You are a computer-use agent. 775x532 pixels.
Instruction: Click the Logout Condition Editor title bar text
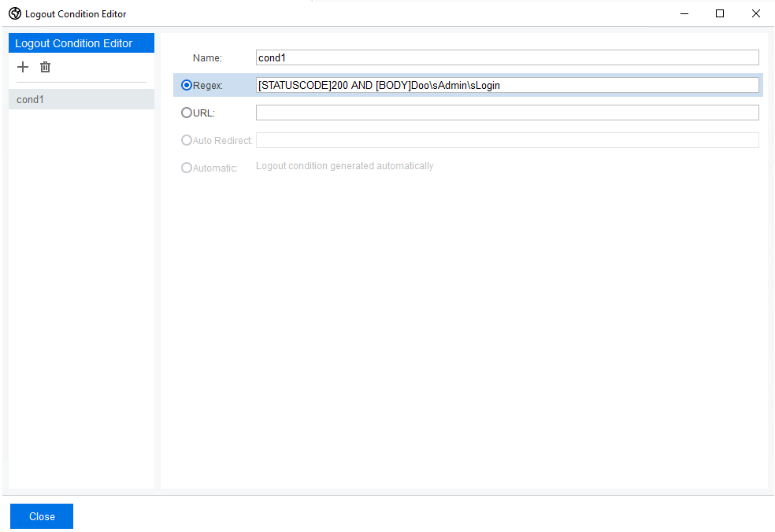pyautogui.click(x=76, y=13)
